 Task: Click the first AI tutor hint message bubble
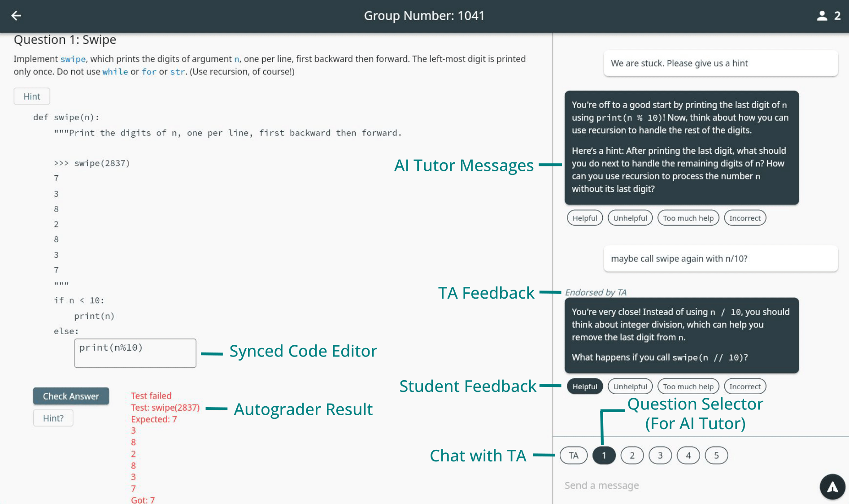682,148
